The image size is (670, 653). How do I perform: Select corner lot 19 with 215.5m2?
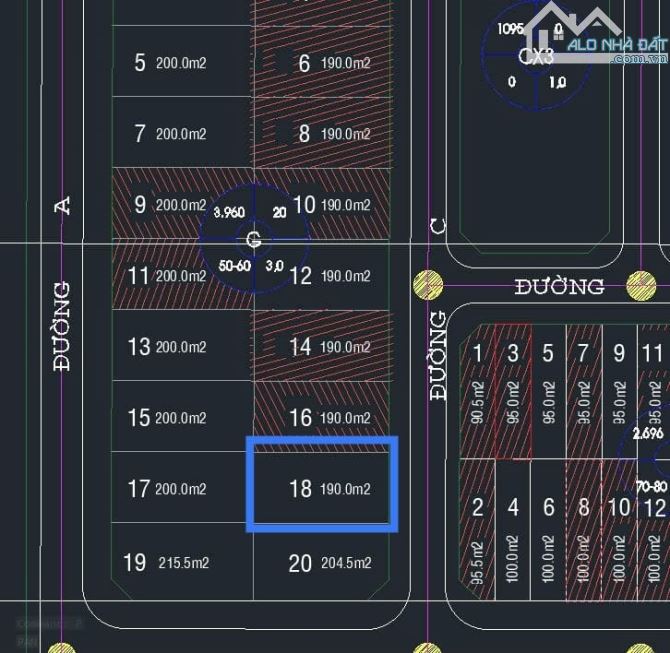click(x=166, y=562)
